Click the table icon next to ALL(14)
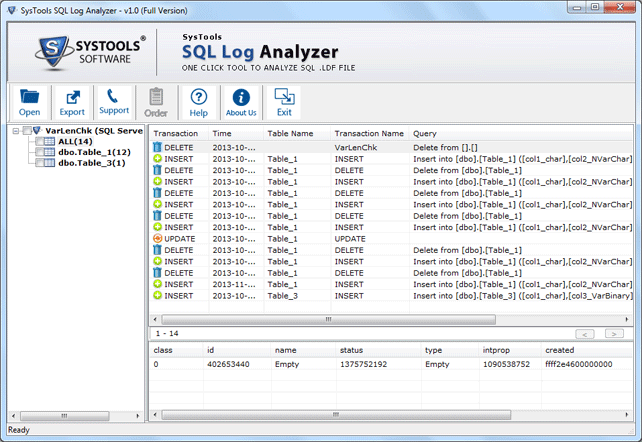This screenshot has width=642, height=442. click(x=49, y=142)
